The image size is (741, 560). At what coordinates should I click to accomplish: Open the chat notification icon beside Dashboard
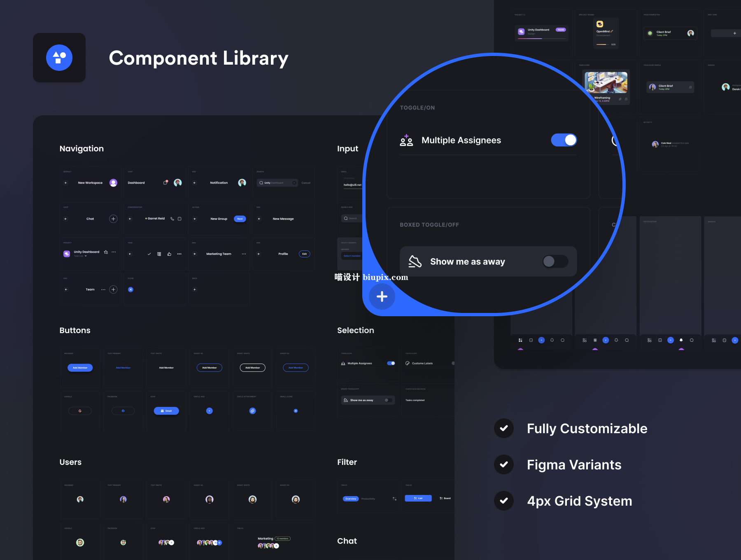(x=165, y=182)
